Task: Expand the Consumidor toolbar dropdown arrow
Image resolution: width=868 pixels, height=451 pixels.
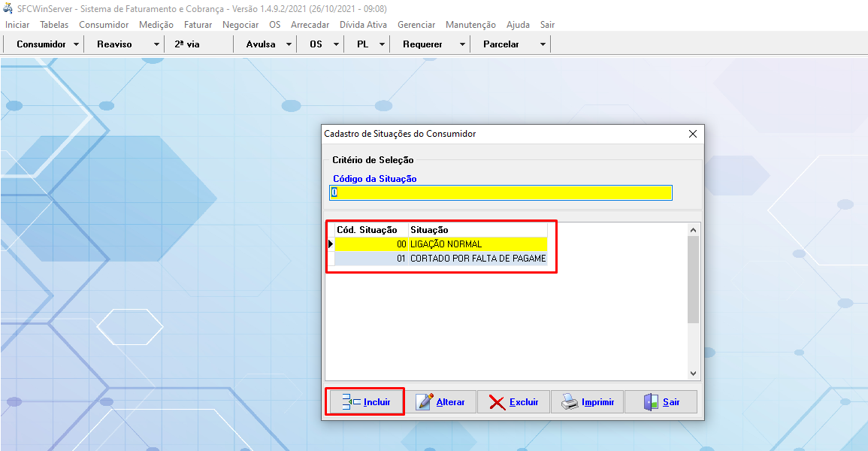Action: (77, 44)
